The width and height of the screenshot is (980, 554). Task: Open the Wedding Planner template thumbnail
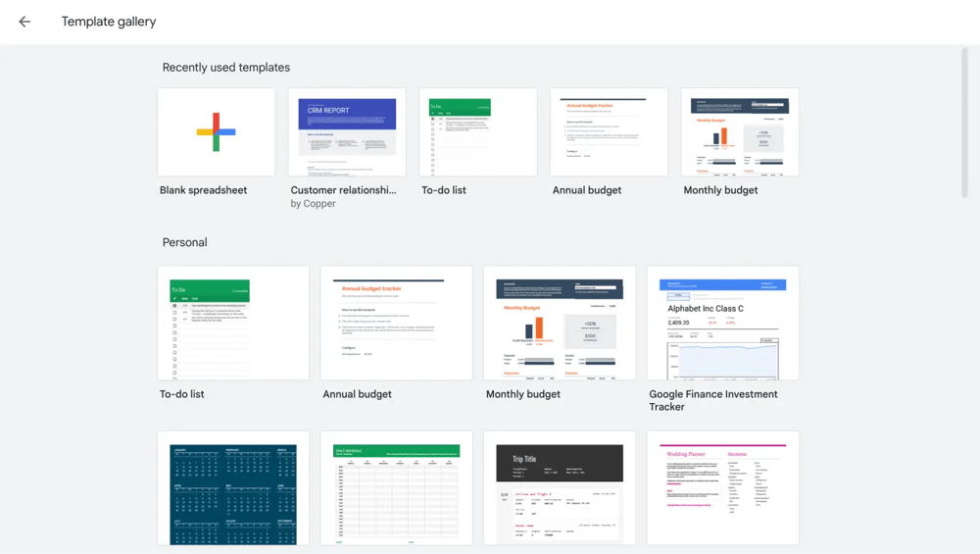(x=722, y=488)
